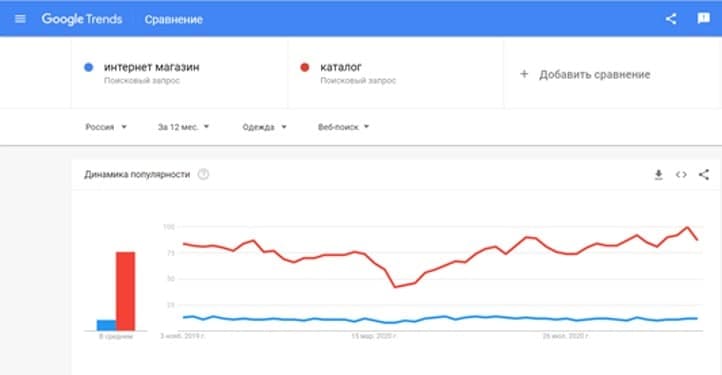Expand the Одежда category dropdown
This screenshot has height=375, width=722.
[x=264, y=127]
